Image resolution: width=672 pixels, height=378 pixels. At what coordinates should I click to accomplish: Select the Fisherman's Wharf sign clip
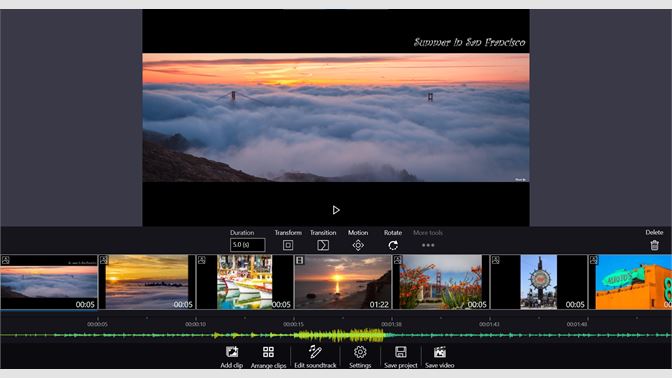coord(539,282)
